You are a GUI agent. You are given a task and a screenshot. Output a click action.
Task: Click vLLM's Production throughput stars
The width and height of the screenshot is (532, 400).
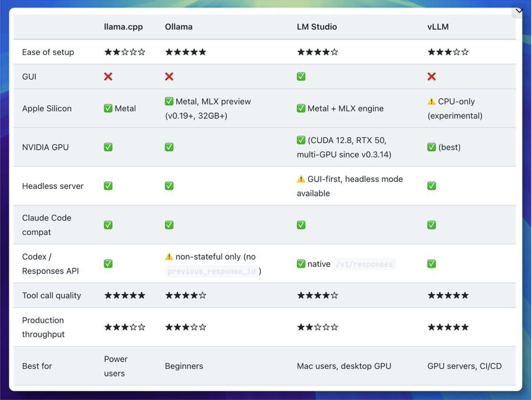click(448, 327)
